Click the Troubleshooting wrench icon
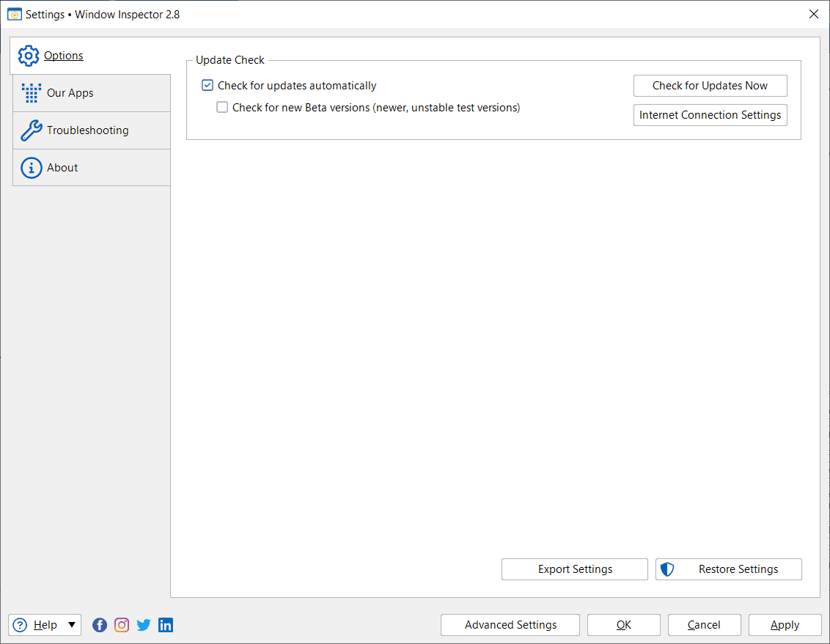Viewport: 830px width, 644px height. coord(32,130)
